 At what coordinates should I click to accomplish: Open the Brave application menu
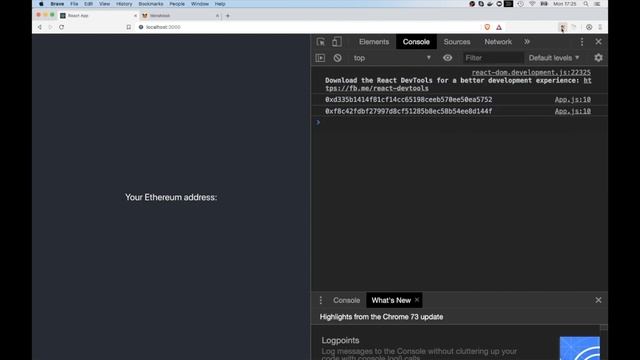pos(57,4)
